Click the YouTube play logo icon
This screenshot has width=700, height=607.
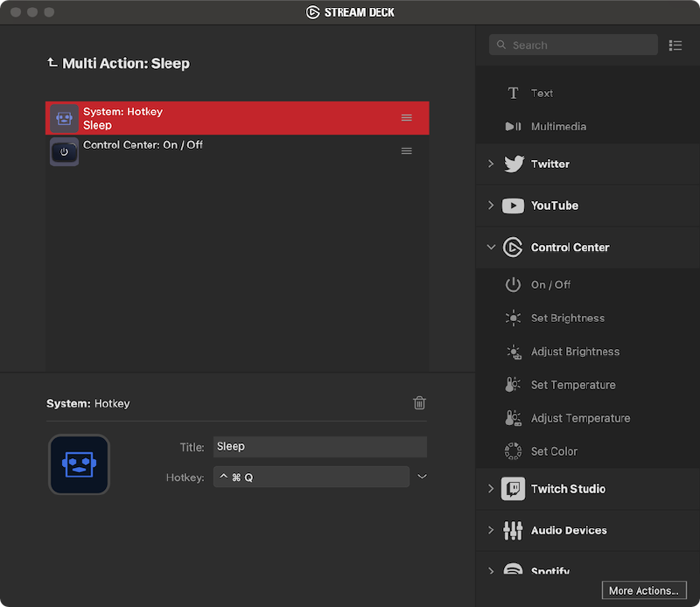click(x=513, y=206)
